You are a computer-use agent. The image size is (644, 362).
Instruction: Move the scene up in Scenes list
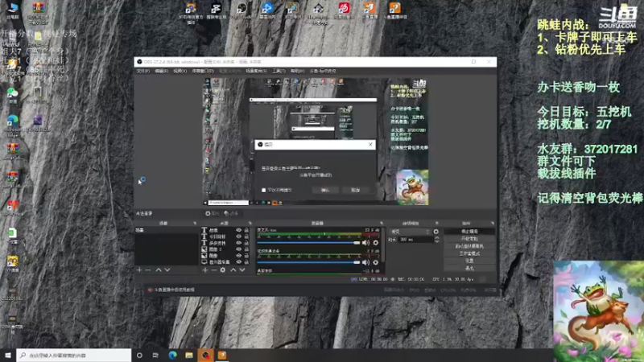(158, 270)
